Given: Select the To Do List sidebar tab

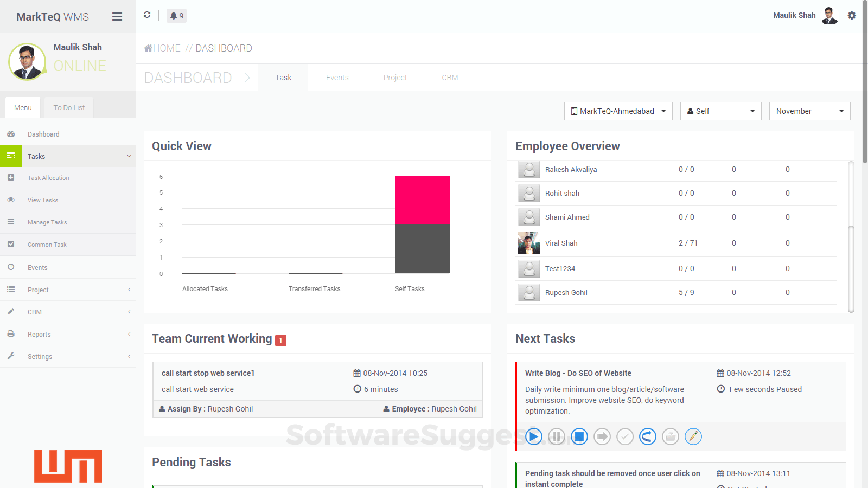Looking at the screenshot, I should (69, 107).
